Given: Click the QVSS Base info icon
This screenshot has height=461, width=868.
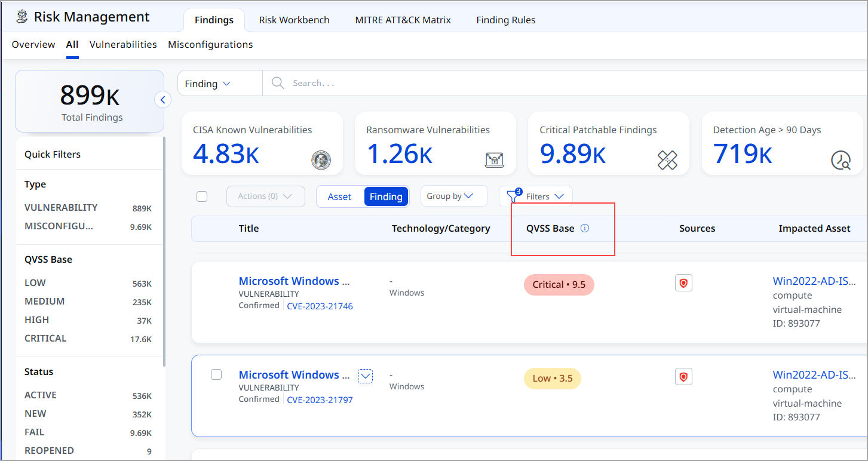Looking at the screenshot, I should click(585, 228).
